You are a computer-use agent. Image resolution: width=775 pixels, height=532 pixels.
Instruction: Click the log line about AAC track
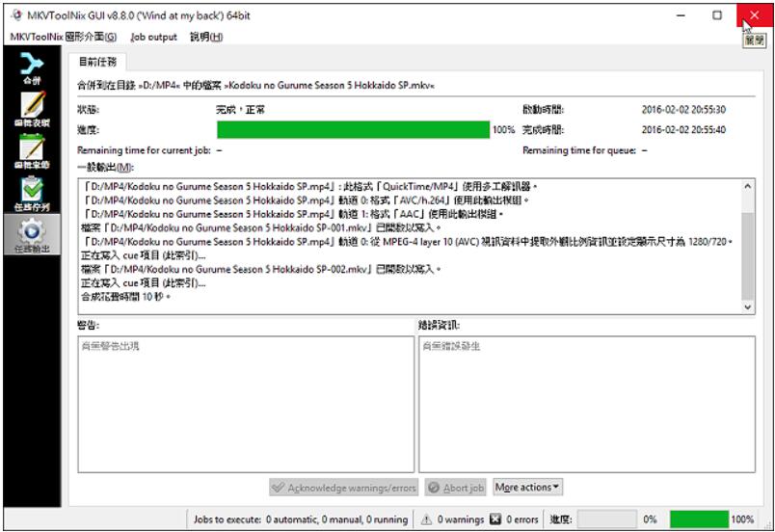tap(294, 214)
